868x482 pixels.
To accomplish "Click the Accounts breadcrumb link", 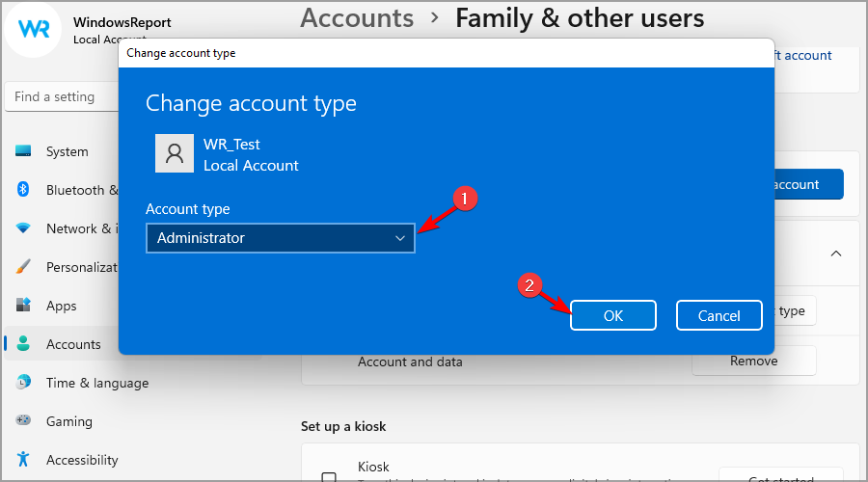I will [x=357, y=17].
